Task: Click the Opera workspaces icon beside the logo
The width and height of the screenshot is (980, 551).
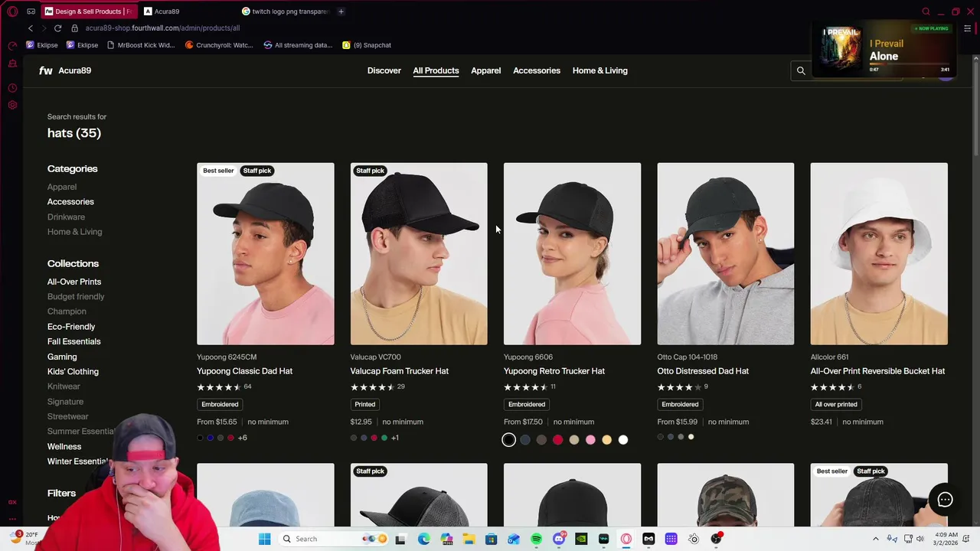Action: click(x=31, y=11)
